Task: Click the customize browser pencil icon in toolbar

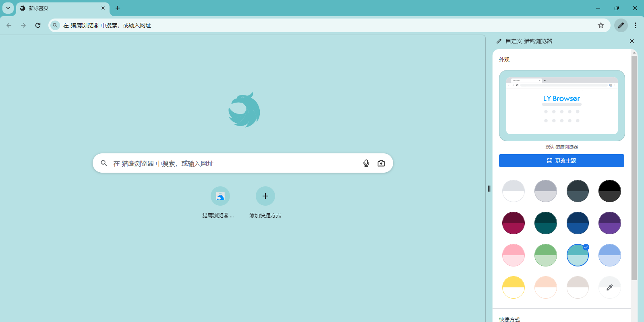Action: [x=621, y=25]
